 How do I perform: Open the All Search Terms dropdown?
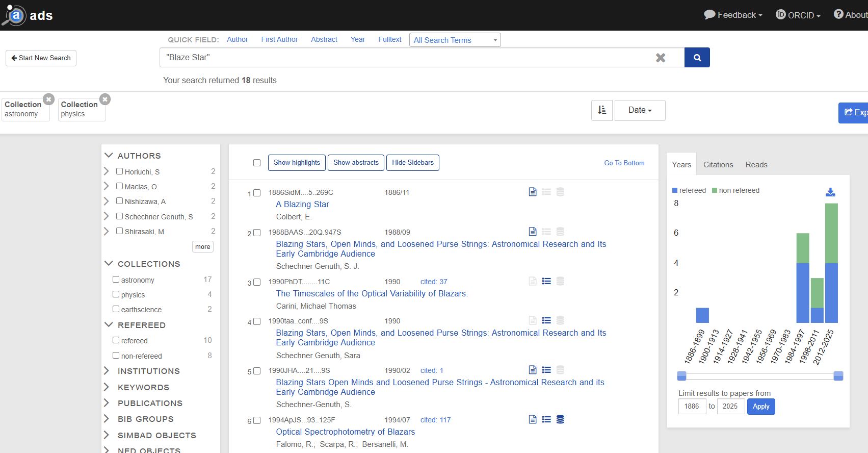coord(455,40)
